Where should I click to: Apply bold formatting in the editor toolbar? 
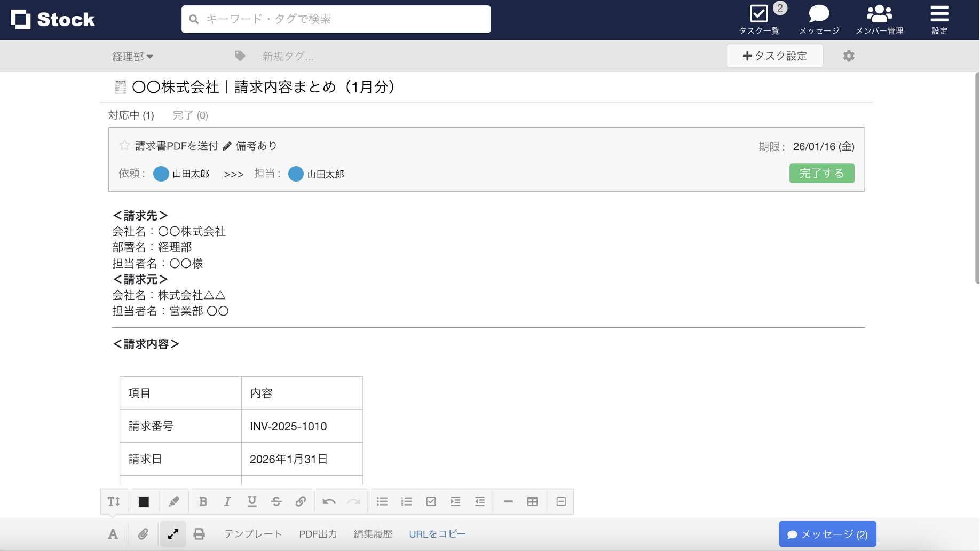point(203,501)
